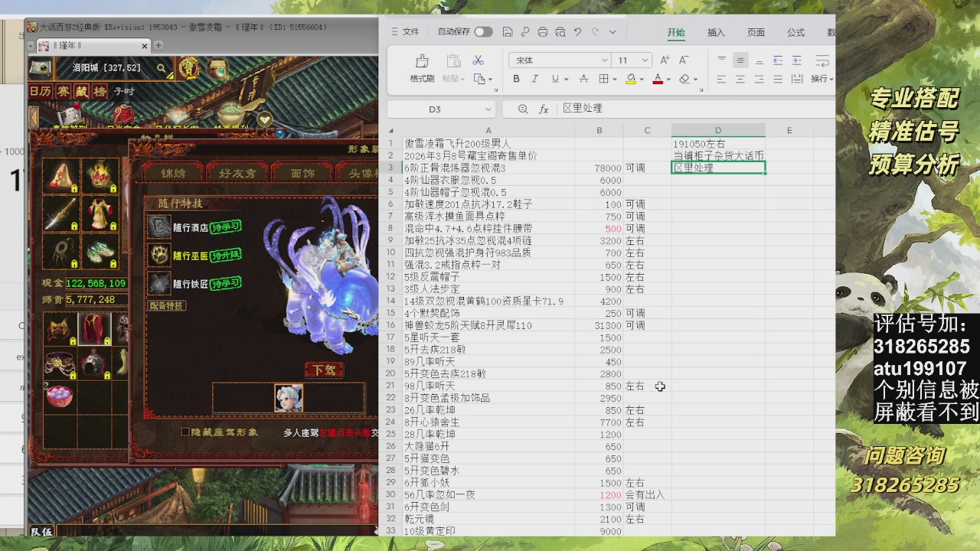Screen dimensions: 980x551
Task: Click the Print icon in quick toolbar
Action: pos(543,32)
